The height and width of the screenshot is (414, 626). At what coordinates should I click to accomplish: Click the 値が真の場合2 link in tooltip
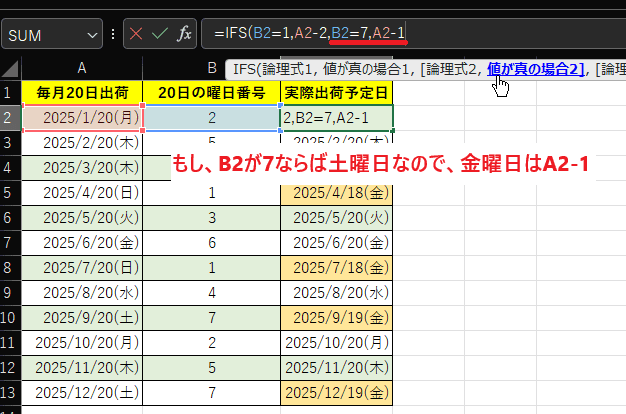[x=534, y=68]
